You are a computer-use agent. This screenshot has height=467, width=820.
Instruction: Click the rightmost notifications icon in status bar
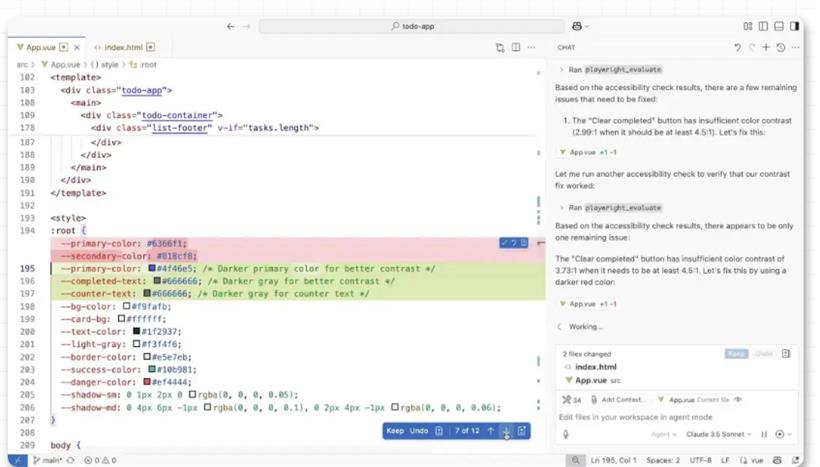click(x=795, y=460)
